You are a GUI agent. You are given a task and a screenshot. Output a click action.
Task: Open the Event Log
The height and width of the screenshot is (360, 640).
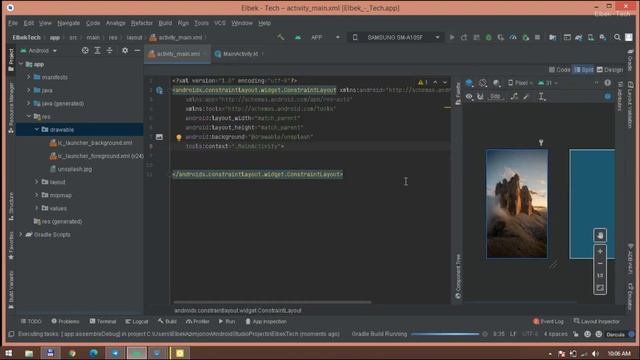pyautogui.click(x=548, y=322)
